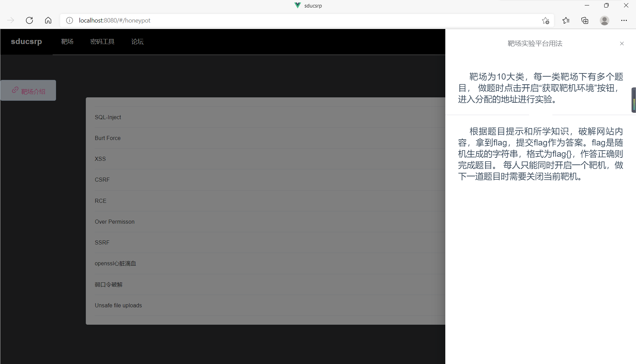Open browser settings ellipsis menu
Screen dimensions: 636x364
click(x=624, y=20)
